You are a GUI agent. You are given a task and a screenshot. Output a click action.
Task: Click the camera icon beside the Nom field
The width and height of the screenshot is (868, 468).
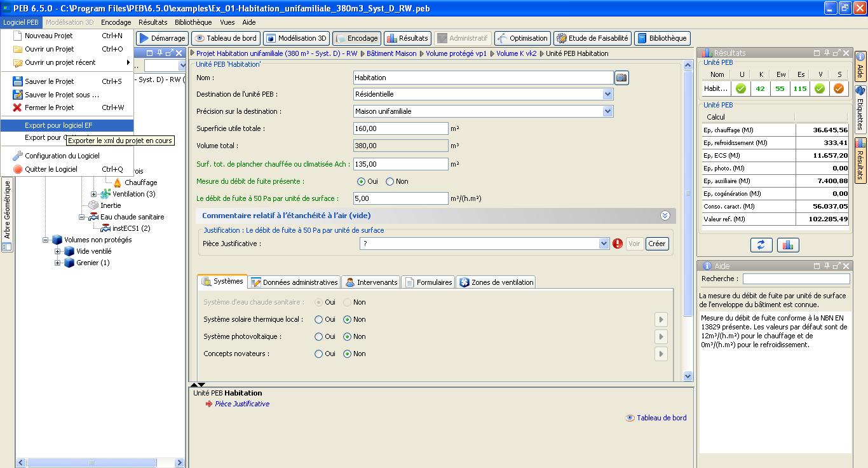[621, 78]
